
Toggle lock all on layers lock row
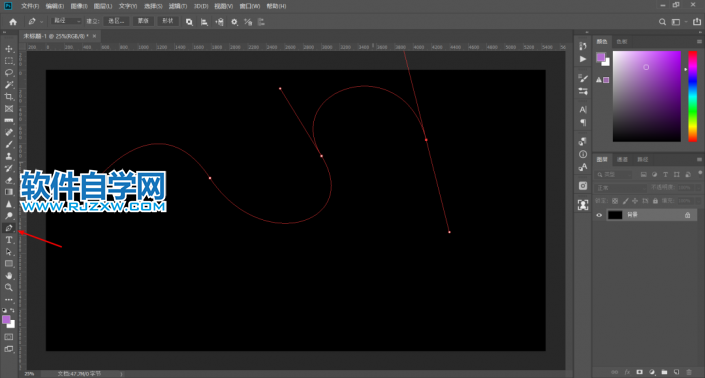(x=655, y=201)
